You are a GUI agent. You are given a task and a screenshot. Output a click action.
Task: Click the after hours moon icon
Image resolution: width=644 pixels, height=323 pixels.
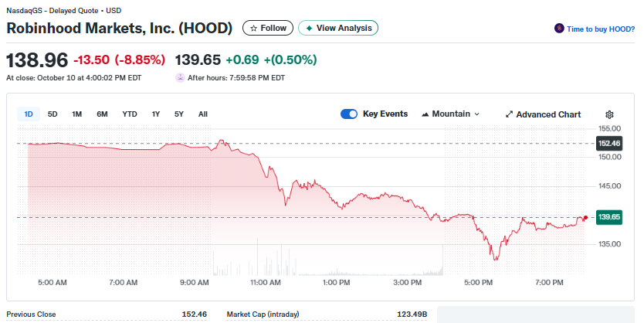pyautogui.click(x=181, y=77)
